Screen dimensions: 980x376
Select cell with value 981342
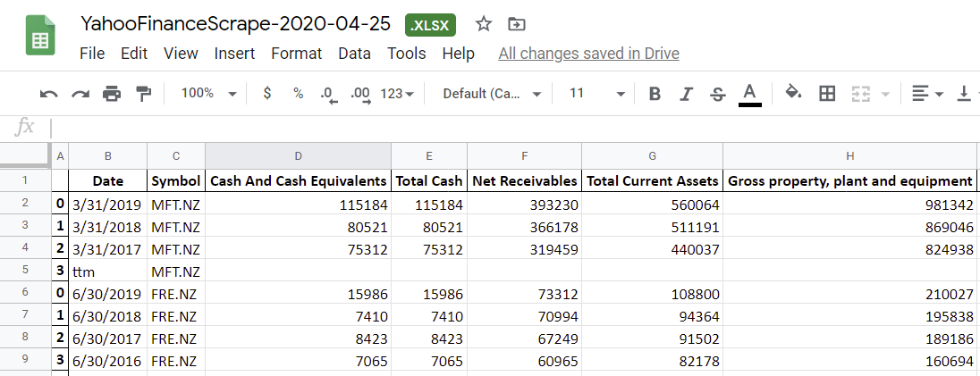(x=850, y=204)
